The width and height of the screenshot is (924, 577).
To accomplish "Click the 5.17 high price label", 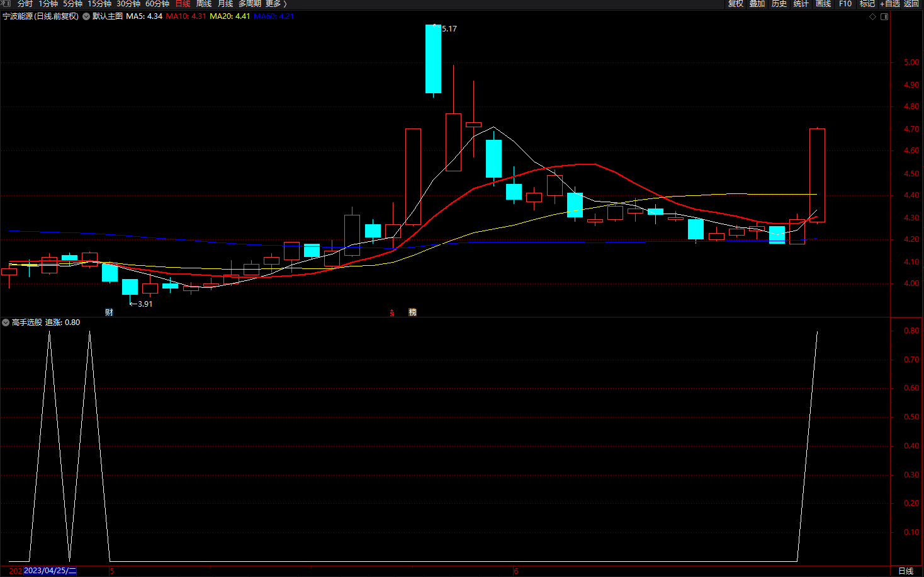I will pos(449,29).
